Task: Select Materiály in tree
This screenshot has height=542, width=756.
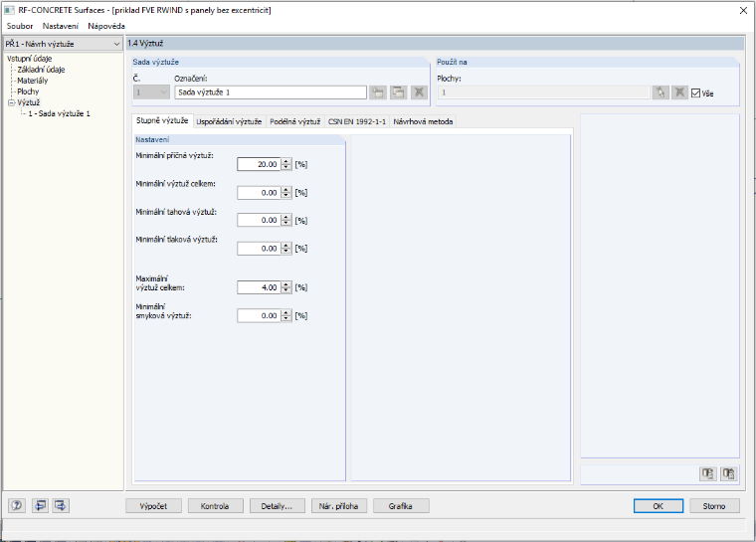Action: tap(32, 81)
